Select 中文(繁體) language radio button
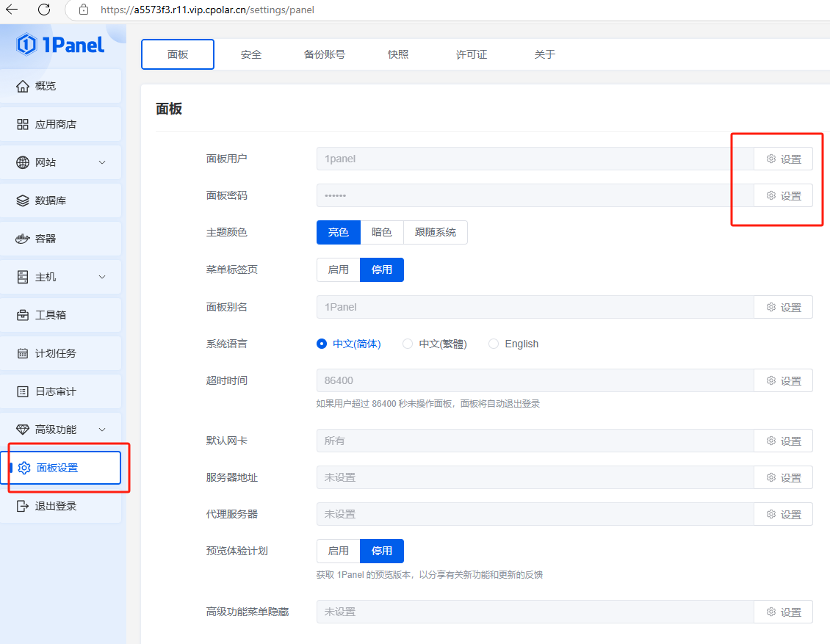Image resolution: width=830 pixels, height=644 pixels. [408, 344]
